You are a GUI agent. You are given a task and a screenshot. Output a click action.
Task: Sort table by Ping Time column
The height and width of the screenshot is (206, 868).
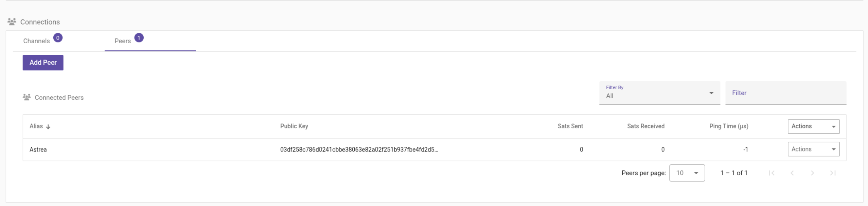(x=729, y=126)
